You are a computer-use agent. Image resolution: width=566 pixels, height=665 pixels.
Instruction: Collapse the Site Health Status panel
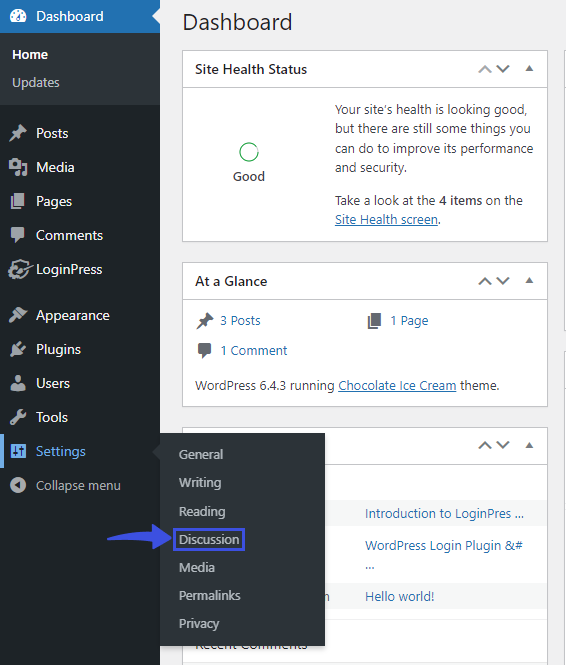pos(529,68)
